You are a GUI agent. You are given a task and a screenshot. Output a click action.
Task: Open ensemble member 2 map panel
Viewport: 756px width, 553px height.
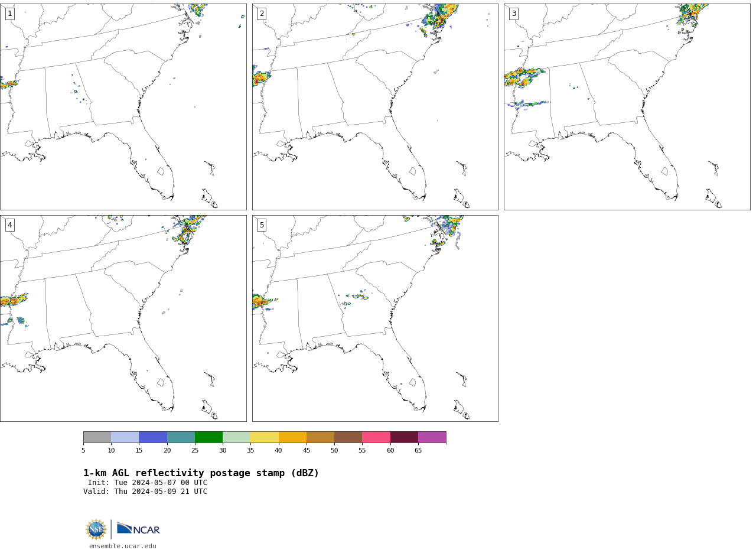[375, 107]
